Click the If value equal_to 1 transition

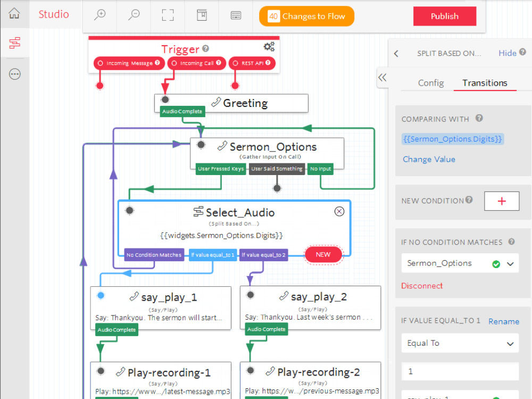[213, 255]
